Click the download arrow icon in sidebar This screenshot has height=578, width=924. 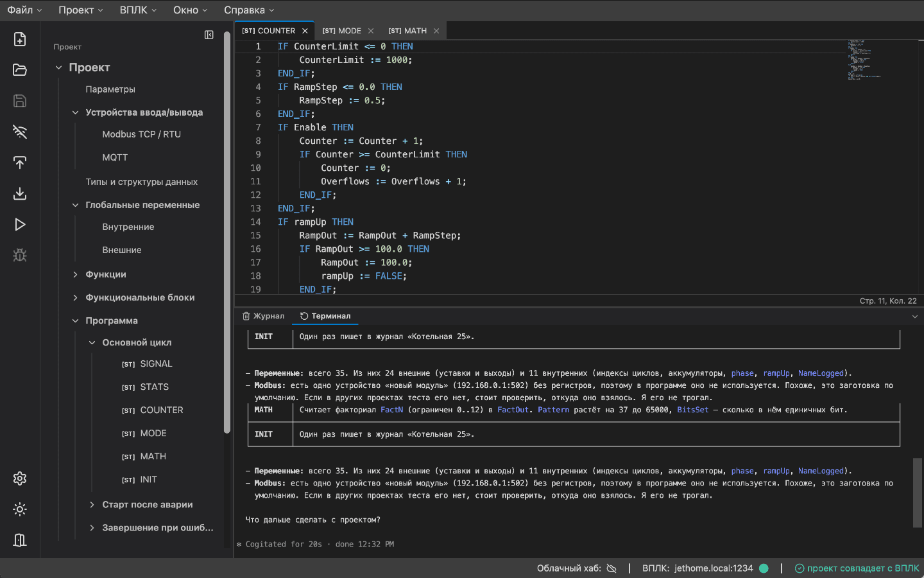tap(20, 193)
